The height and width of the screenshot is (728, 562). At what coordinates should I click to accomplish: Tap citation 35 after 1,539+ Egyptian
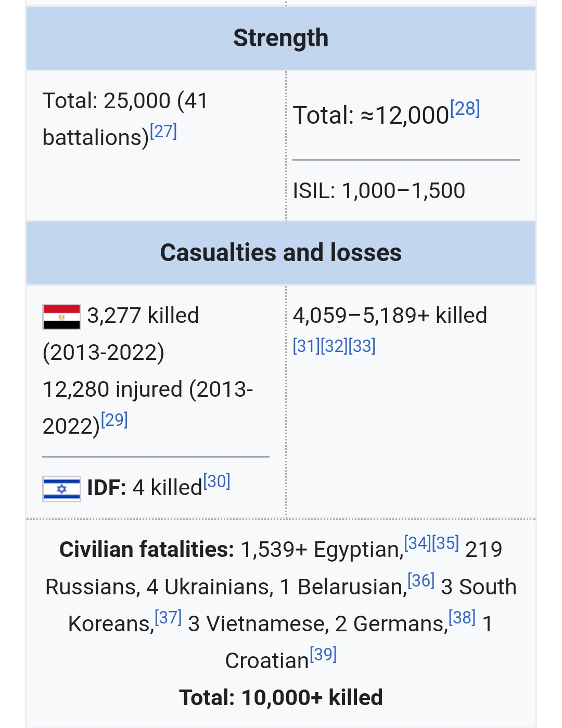point(445,543)
